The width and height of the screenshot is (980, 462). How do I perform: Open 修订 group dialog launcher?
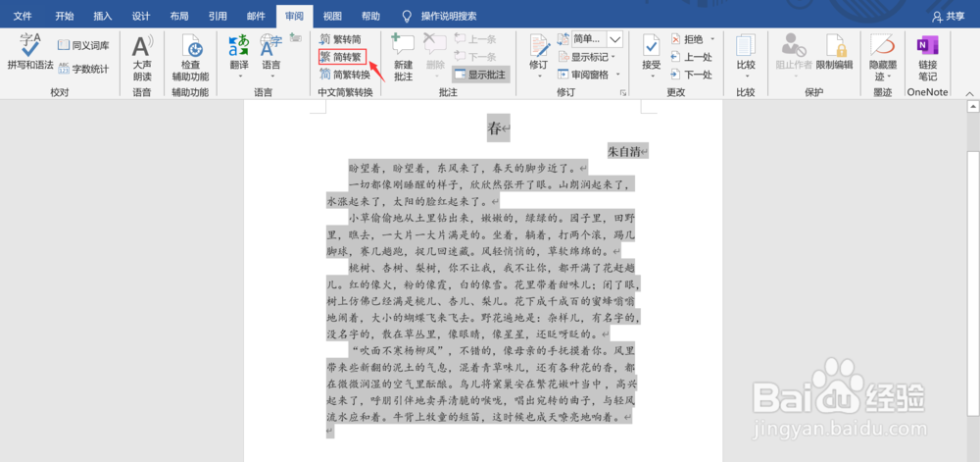(x=622, y=93)
